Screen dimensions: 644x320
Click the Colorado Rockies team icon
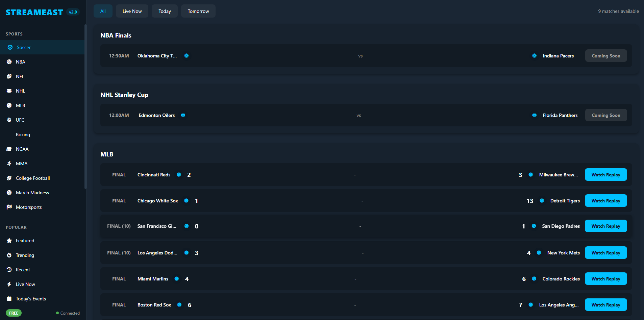[534, 279]
